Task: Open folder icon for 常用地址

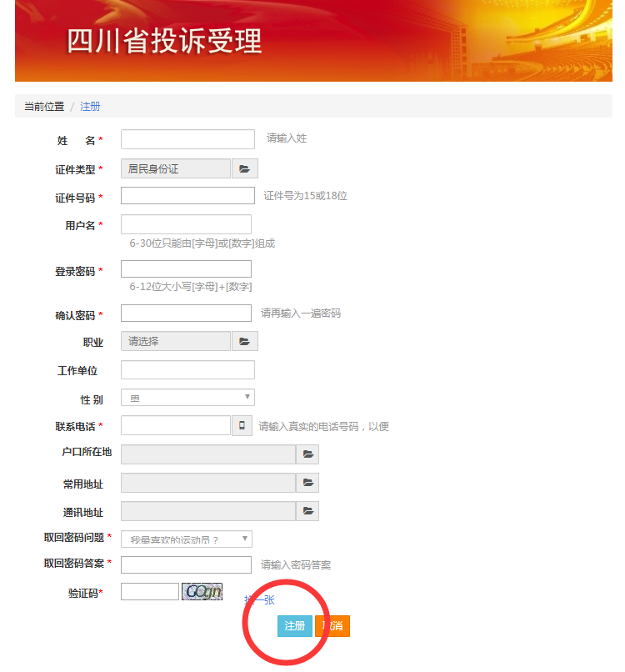Action: pyautogui.click(x=307, y=483)
